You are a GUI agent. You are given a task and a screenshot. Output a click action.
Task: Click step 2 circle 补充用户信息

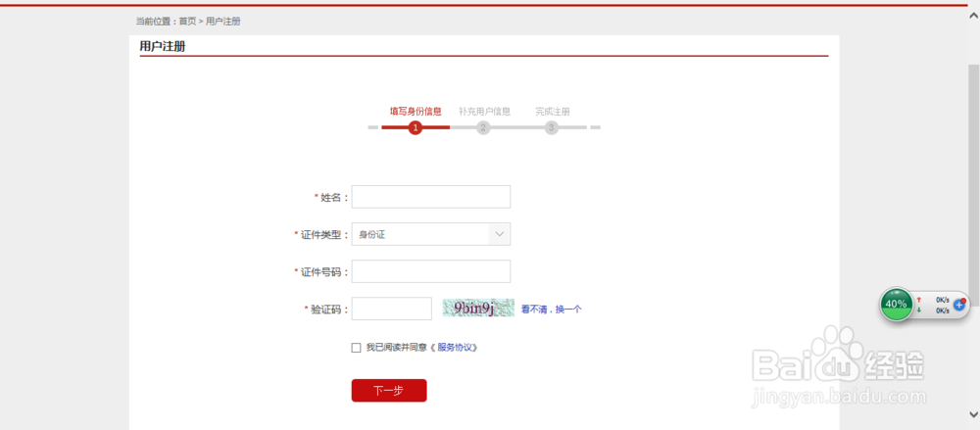pos(483,128)
